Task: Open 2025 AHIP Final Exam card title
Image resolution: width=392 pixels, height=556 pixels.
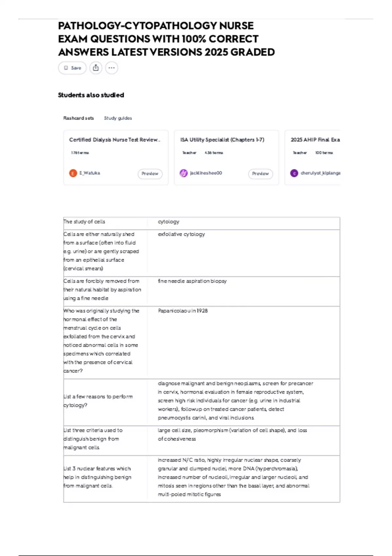Action: 315,140
